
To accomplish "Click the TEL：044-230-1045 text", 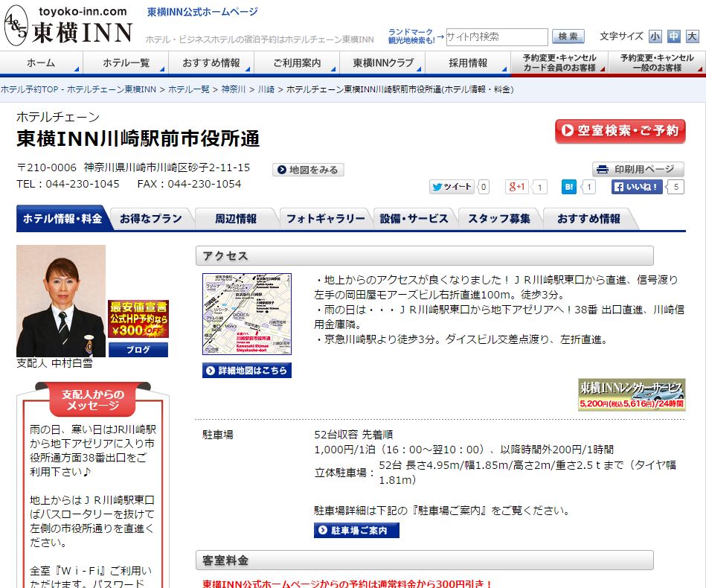I will (68, 184).
